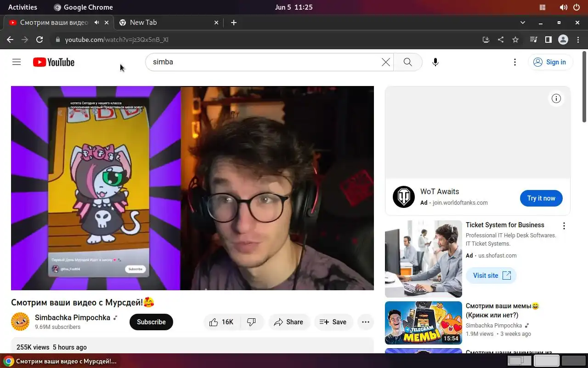Image resolution: width=588 pixels, height=368 pixels.
Task: Toggle Chrome side panel
Action: point(548,40)
